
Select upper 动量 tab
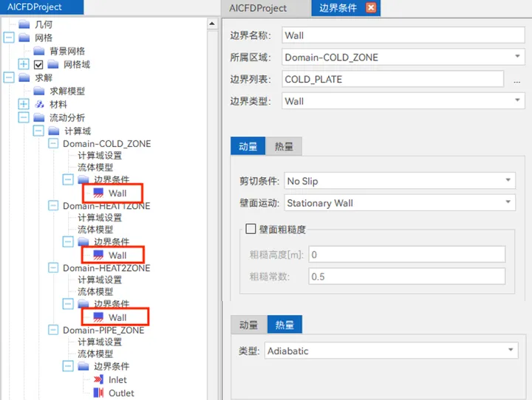point(248,146)
